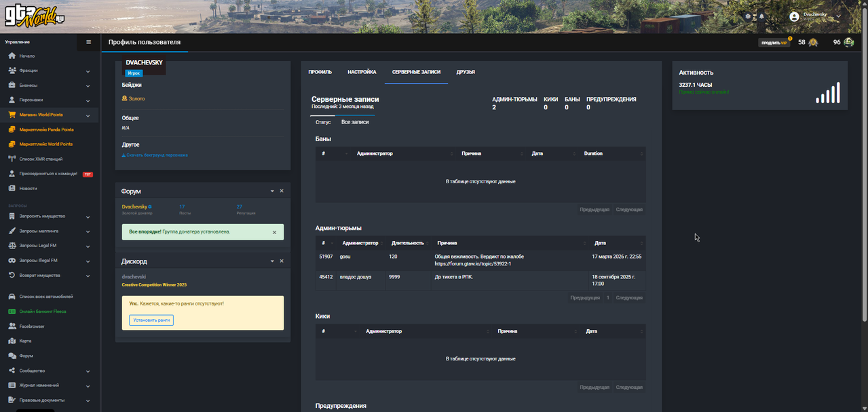Expand the Персонажи sidebar submenu chevron
The height and width of the screenshot is (412, 868).
(88, 100)
